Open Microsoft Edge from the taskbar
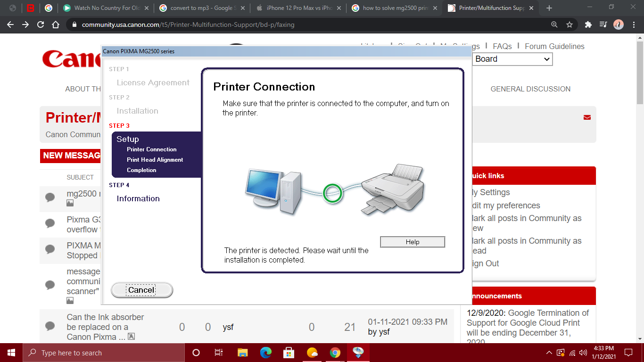The width and height of the screenshot is (644, 362). point(266,353)
